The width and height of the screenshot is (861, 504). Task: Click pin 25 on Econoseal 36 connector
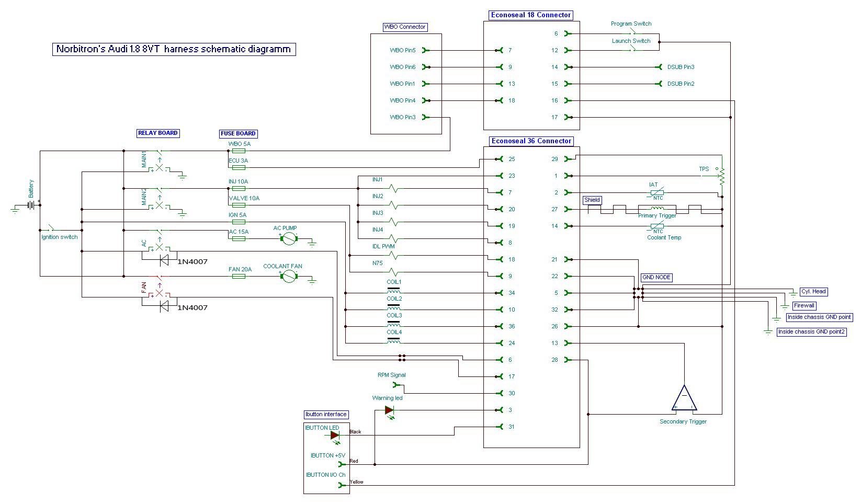coord(512,159)
